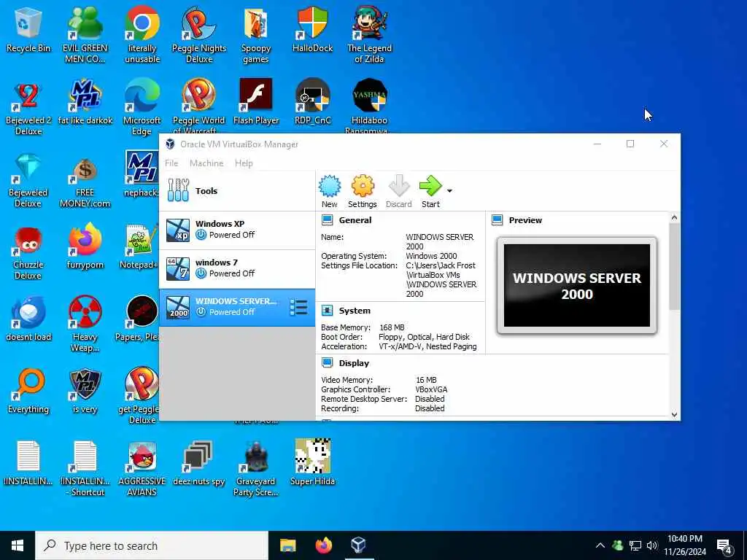Viewport: 747px width, 560px height.
Task: Open machine tools list menu icon
Action: coord(298,308)
